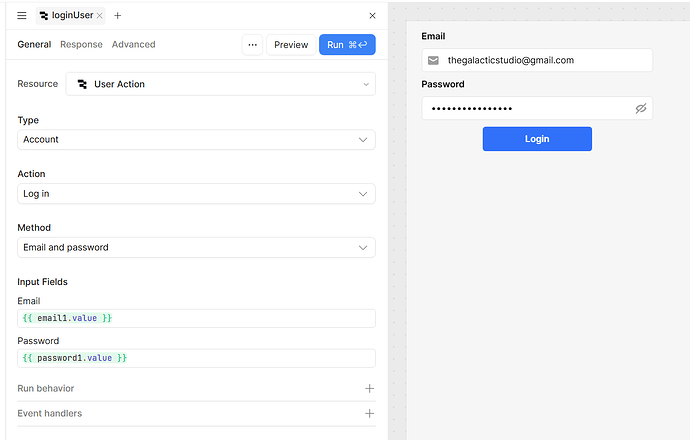The width and height of the screenshot is (690, 440).
Task: Toggle password visibility eye icon
Action: (x=641, y=108)
